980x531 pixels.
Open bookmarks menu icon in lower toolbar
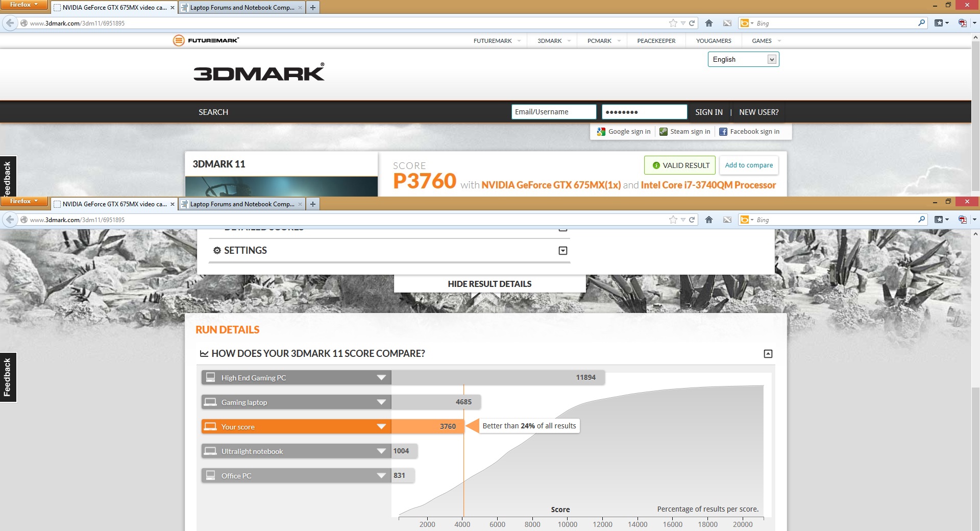[x=941, y=220]
